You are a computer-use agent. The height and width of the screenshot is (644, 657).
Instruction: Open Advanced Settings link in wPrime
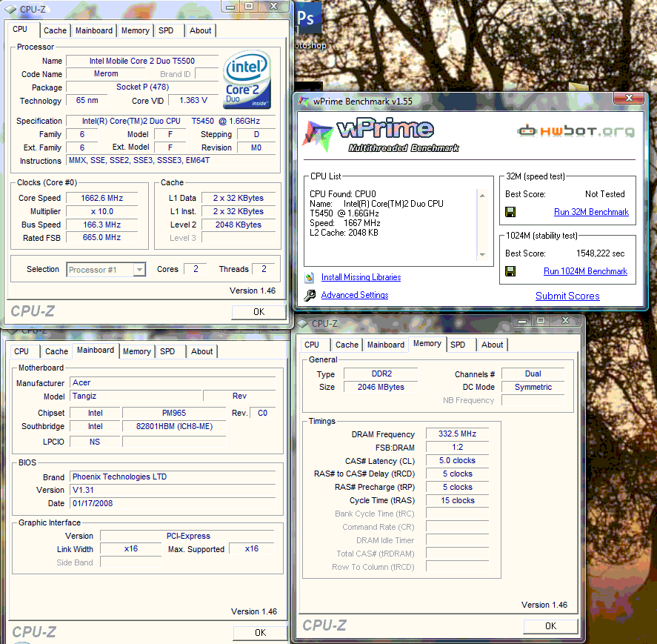click(355, 295)
